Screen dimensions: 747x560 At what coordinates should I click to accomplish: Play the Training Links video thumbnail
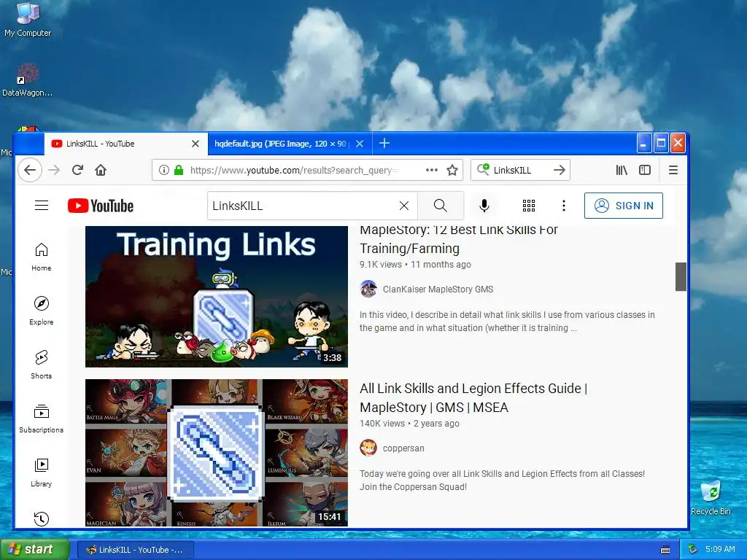point(217,296)
